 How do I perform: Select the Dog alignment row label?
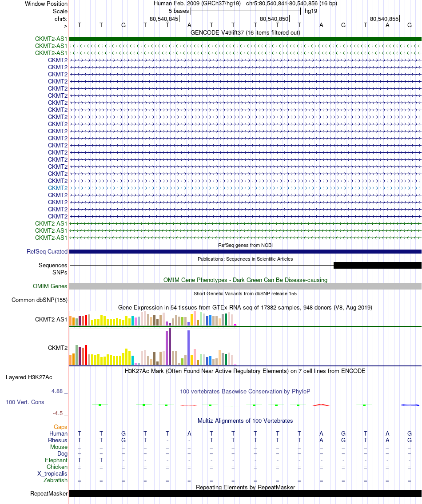tap(62, 454)
